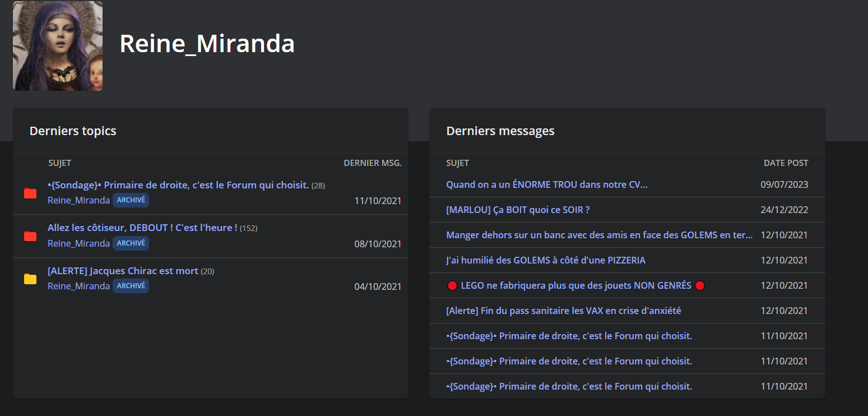
Task: Select the Reine_Miranda username heading
Action: [x=207, y=44]
